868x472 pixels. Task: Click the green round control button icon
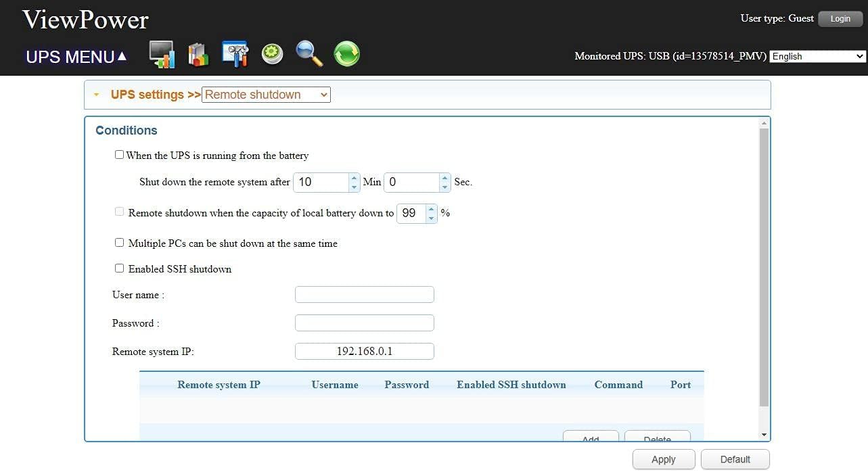click(x=272, y=54)
